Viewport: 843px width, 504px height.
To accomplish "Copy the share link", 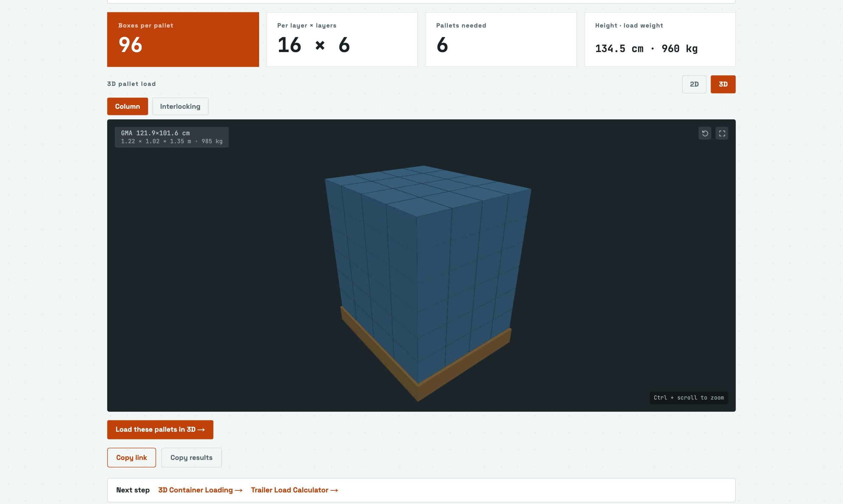I will coord(131,458).
